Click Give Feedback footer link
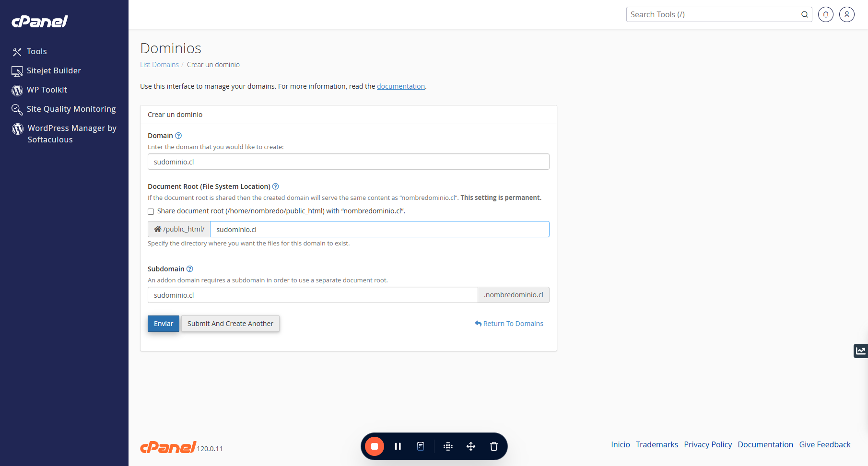 point(825,444)
